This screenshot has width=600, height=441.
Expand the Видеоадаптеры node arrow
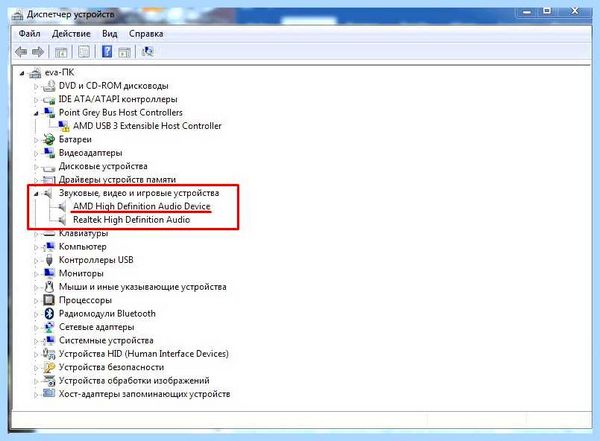36,154
